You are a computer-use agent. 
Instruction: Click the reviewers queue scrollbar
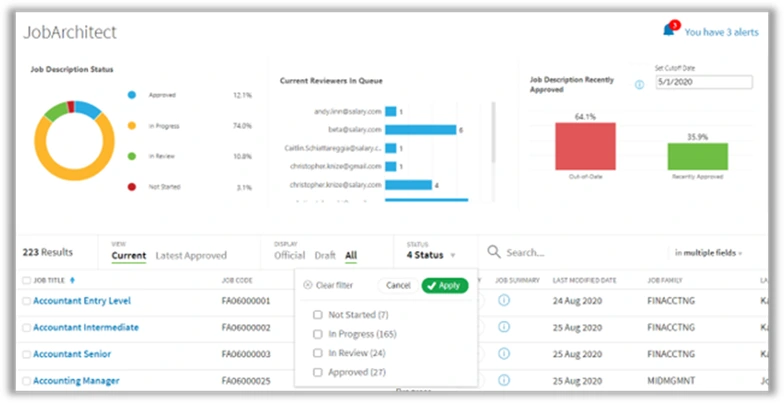(x=494, y=132)
